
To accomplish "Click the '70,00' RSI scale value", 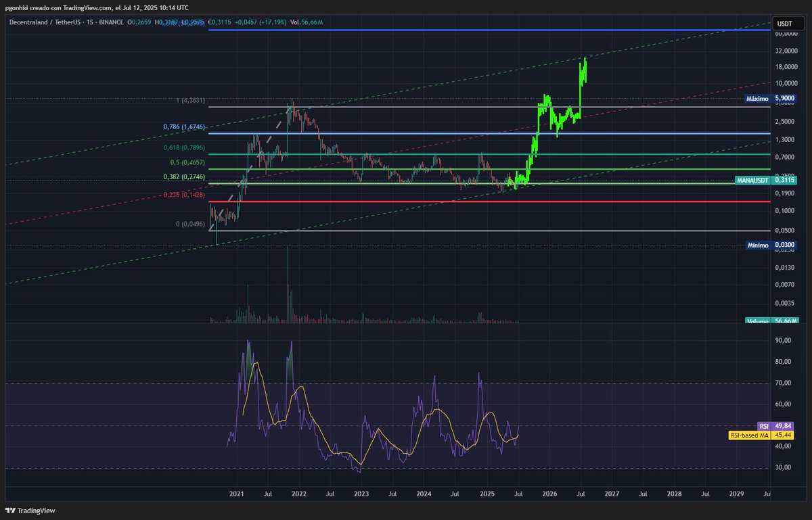I will point(783,383).
